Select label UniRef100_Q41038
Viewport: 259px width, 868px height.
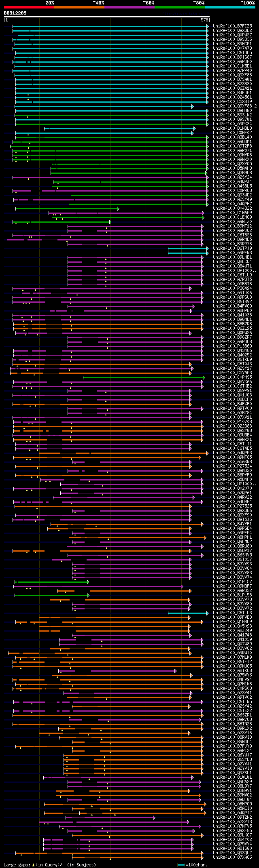232,315
